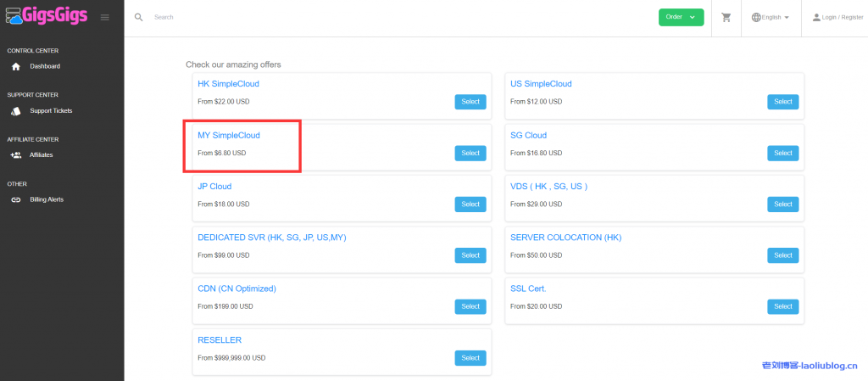Open Support Tickets in the sidebar
The height and width of the screenshot is (381, 868).
point(51,111)
